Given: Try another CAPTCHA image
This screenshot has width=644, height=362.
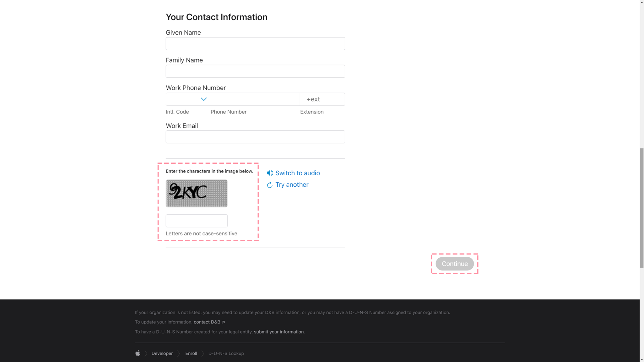Looking at the screenshot, I should pos(291,185).
